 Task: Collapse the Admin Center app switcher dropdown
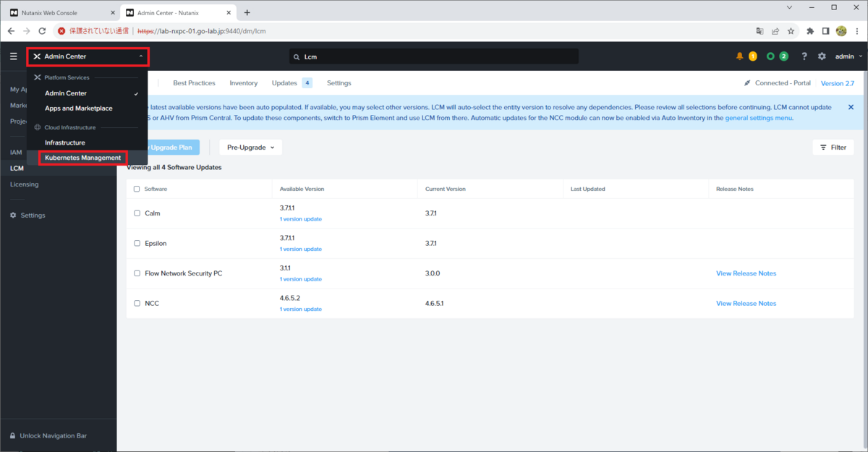(x=140, y=56)
